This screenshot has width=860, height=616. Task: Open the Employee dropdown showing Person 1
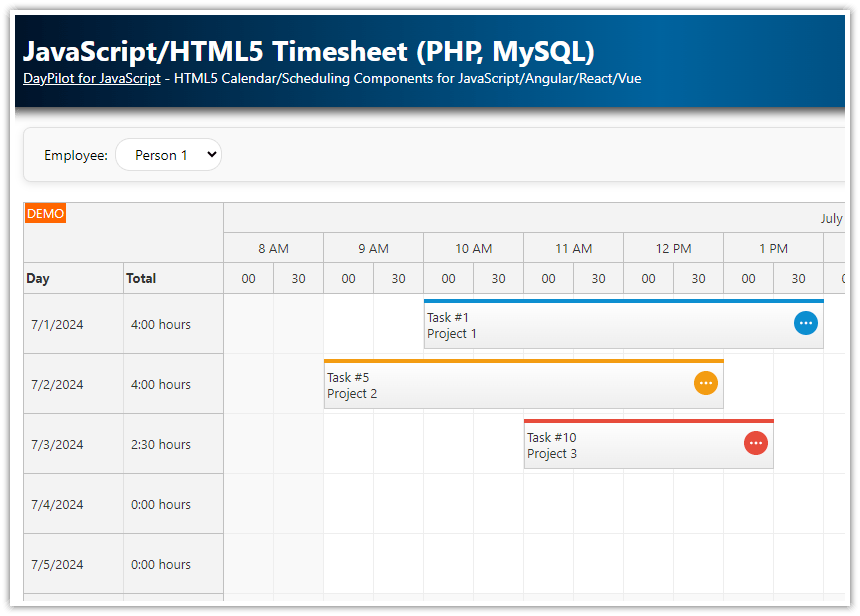(168, 154)
